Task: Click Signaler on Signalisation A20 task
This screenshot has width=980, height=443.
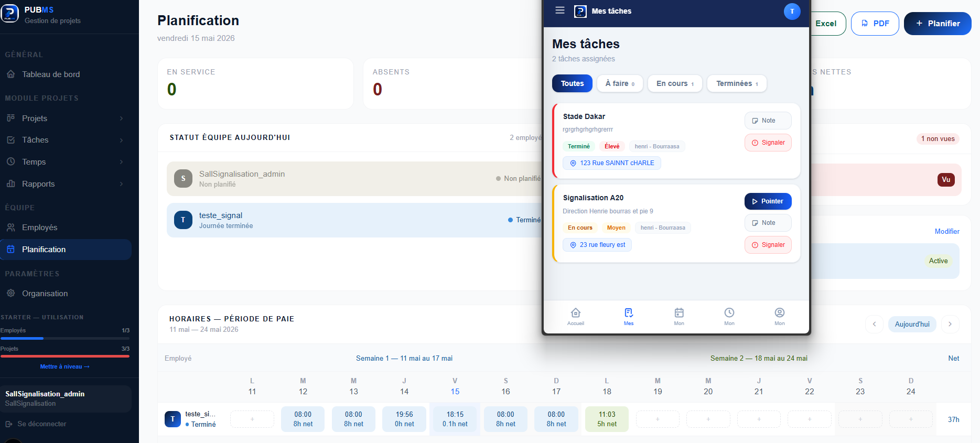Action: pos(768,245)
